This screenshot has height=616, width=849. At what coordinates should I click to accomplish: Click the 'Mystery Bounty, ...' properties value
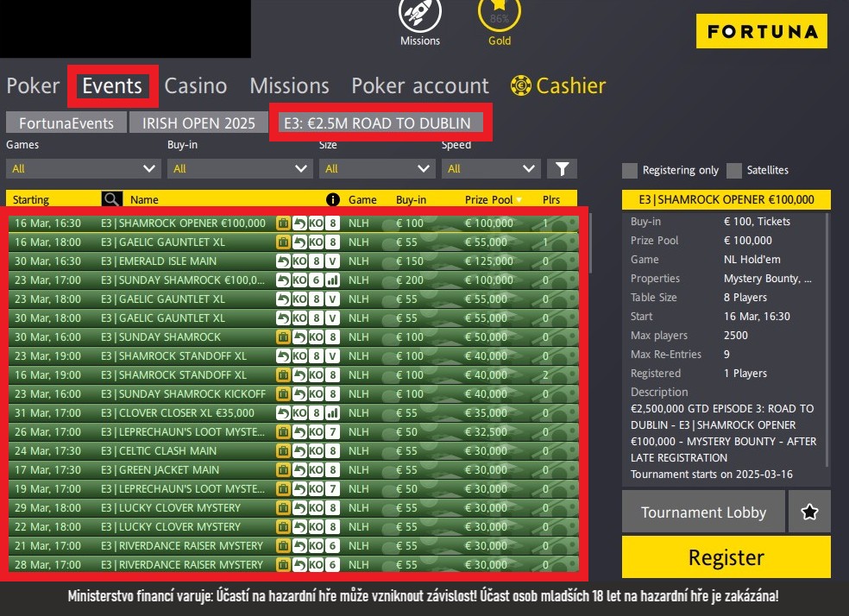click(x=767, y=278)
